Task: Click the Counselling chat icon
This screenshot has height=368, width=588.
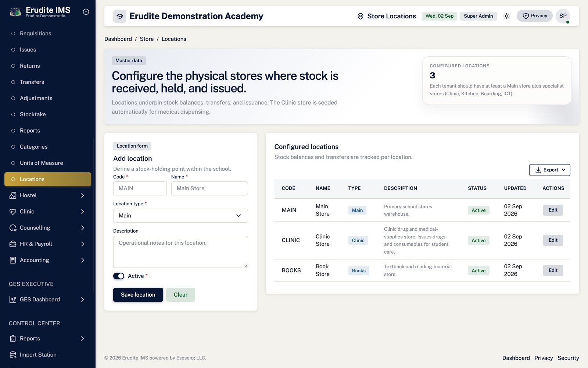Action: (x=13, y=228)
